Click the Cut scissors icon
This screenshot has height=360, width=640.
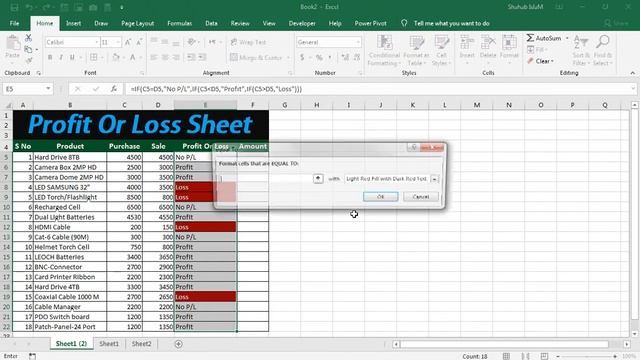pyautogui.click(x=28, y=38)
